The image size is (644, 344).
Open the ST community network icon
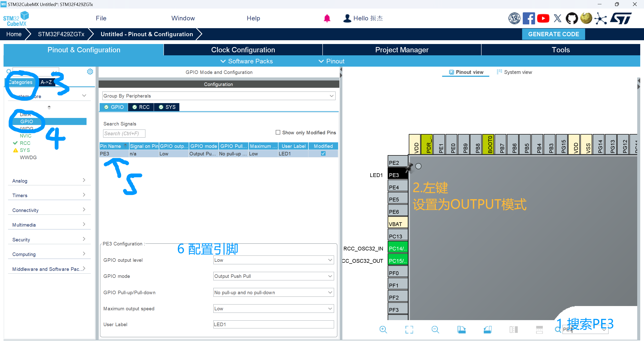(x=601, y=19)
